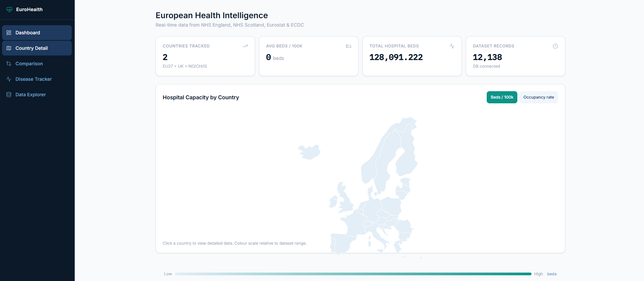Click trend arrow icon on Countries Tracked card
Viewport: 644px width, 281px height.
[x=245, y=46]
